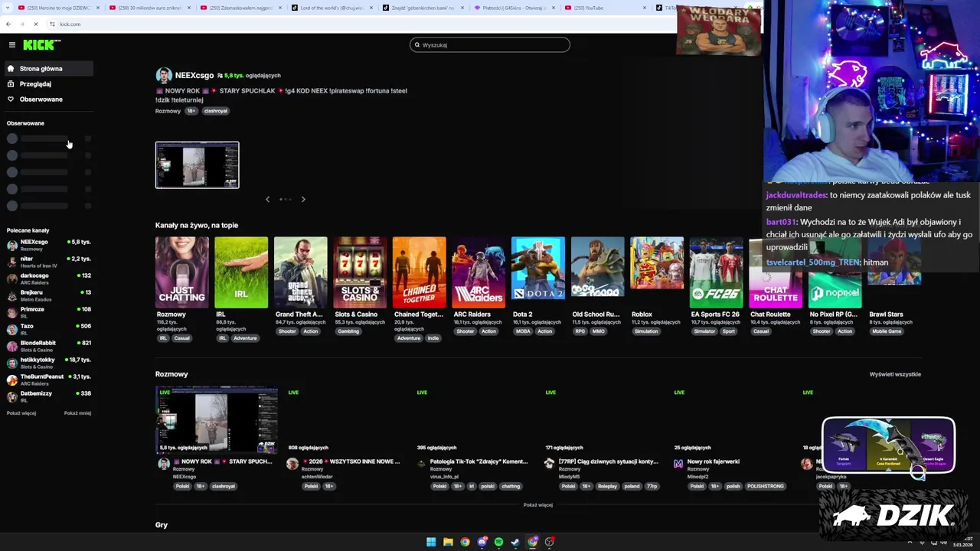Open Datbemizzy channel avatar in sidebar
The width and height of the screenshot is (980, 551).
[x=12, y=396]
